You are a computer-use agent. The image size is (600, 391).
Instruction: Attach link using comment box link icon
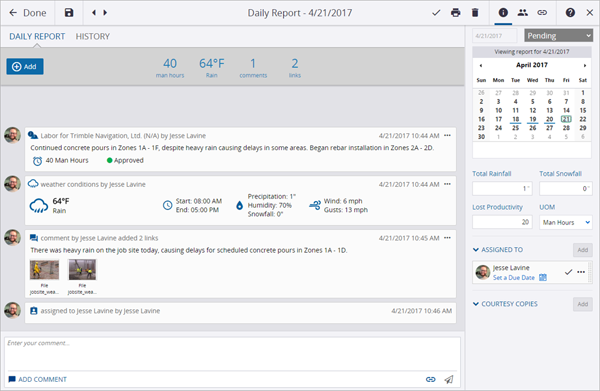click(430, 379)
